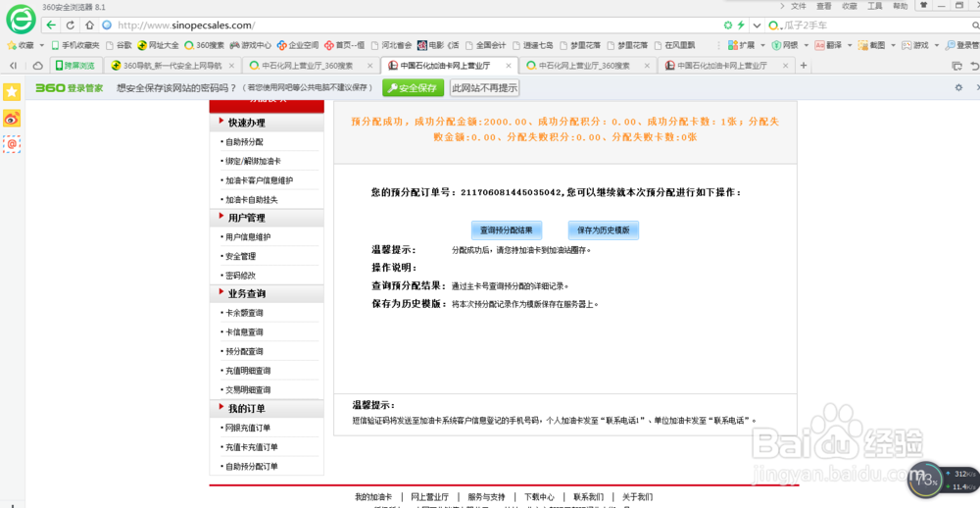Open the mail @ sidebar icon

12,144
